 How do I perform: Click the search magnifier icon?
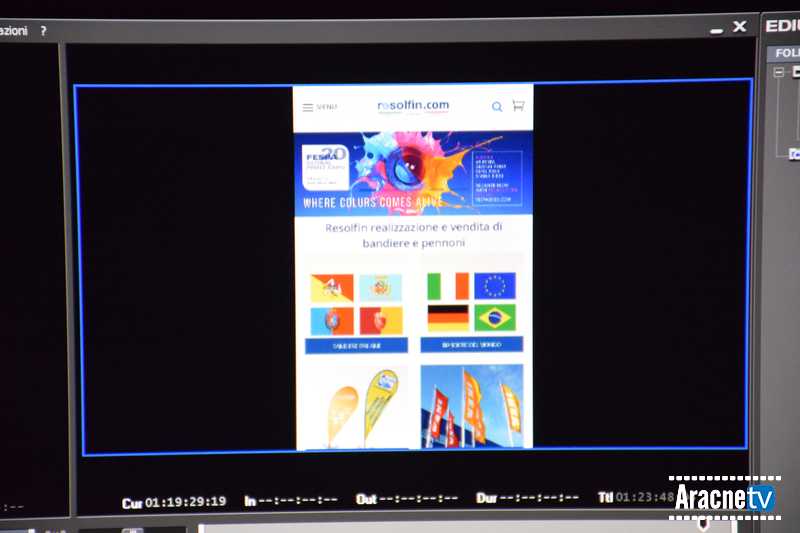(x=497, y=107)
